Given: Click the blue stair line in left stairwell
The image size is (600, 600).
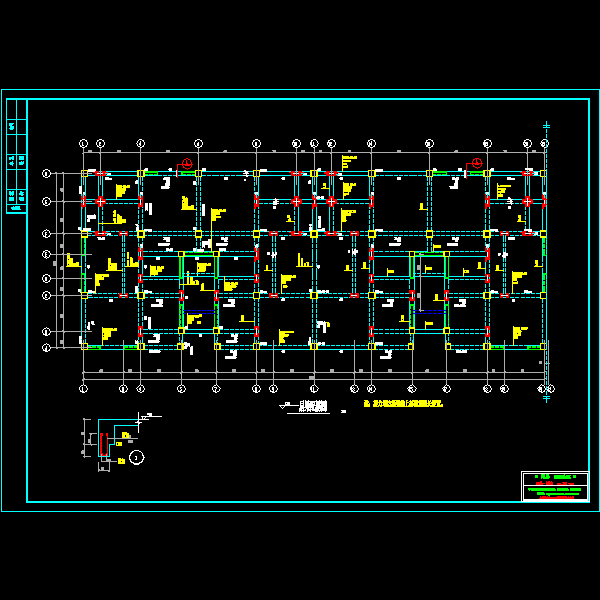Looking at the screenshot, I should 200,312.
